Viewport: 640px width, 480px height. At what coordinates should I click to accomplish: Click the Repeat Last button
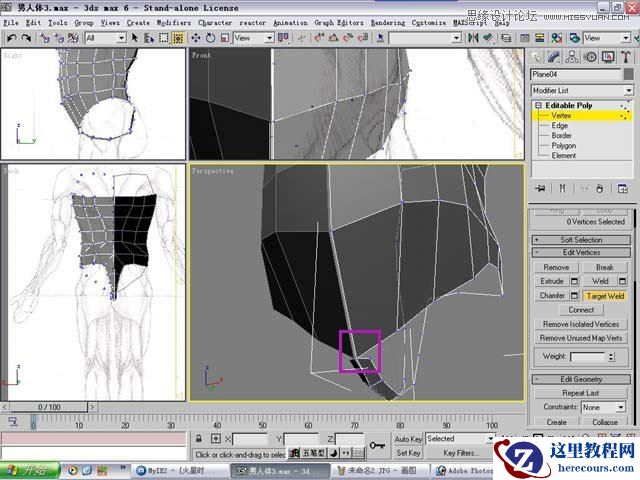click(580, 393)
